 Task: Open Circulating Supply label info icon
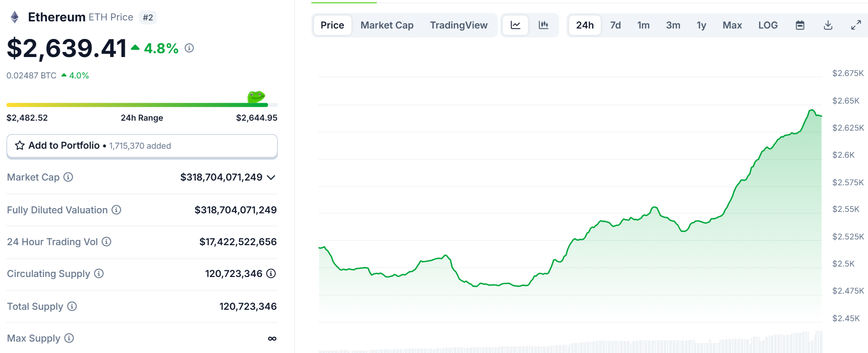pyautogui.click(x=99, y=273)
